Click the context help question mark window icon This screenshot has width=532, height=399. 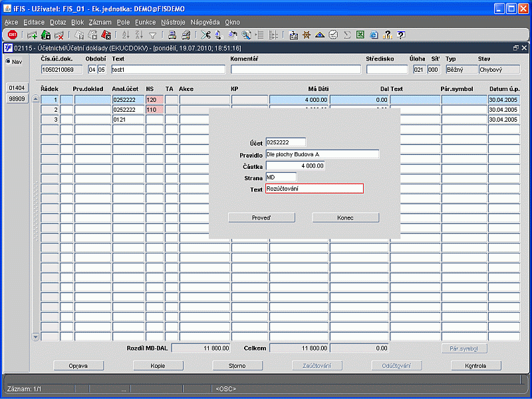coord(401,35)
